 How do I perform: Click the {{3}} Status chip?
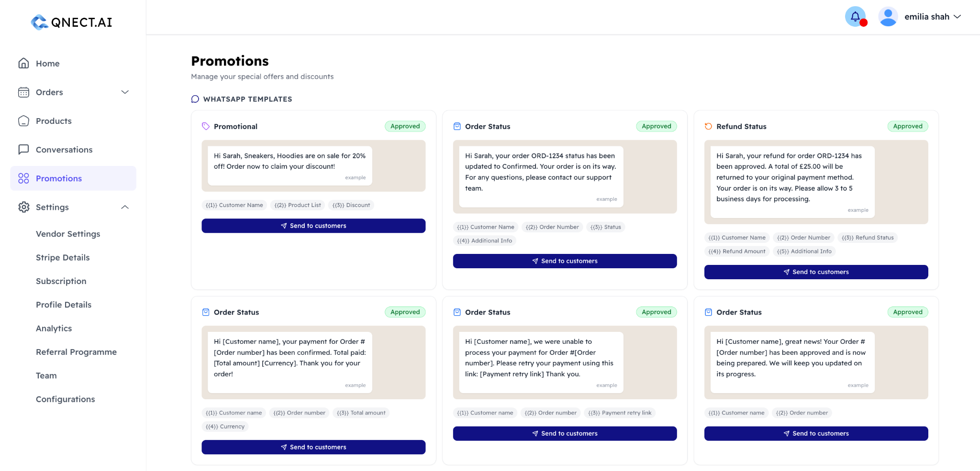pos(605,227)
